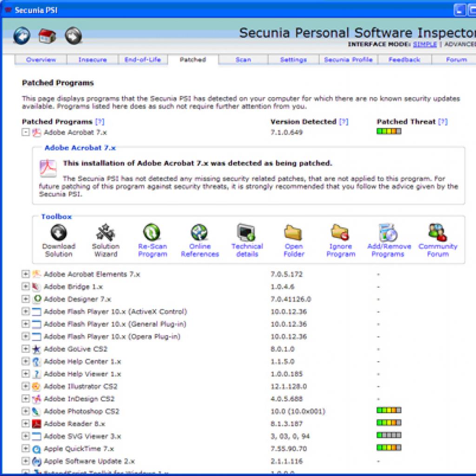Expand the Apple QuickTime 7.x entry

[x=26, y=449]
